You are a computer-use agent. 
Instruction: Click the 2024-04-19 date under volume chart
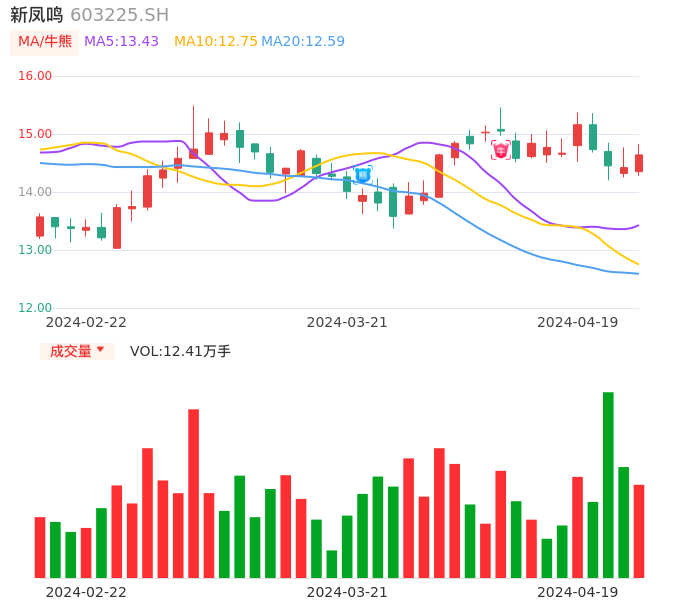coord(577,591)
